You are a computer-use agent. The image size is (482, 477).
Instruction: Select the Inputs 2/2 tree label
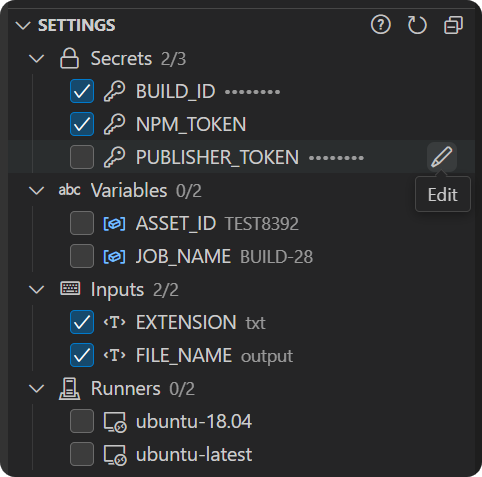(135, 289)
